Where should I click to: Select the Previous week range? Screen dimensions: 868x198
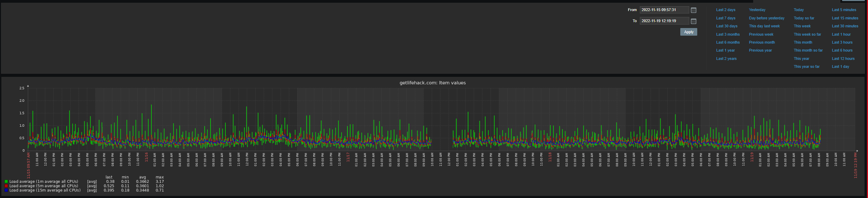point(761,34)
